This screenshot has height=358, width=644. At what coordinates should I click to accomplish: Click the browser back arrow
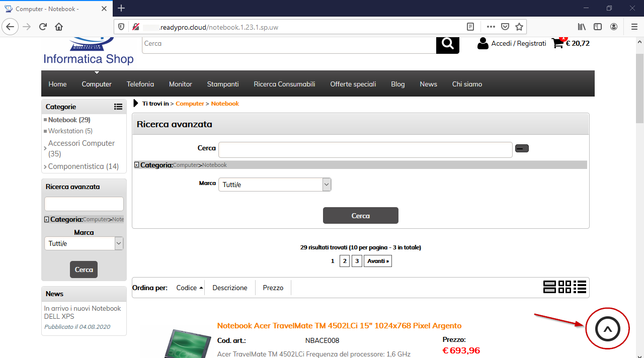tap(11, 27)
